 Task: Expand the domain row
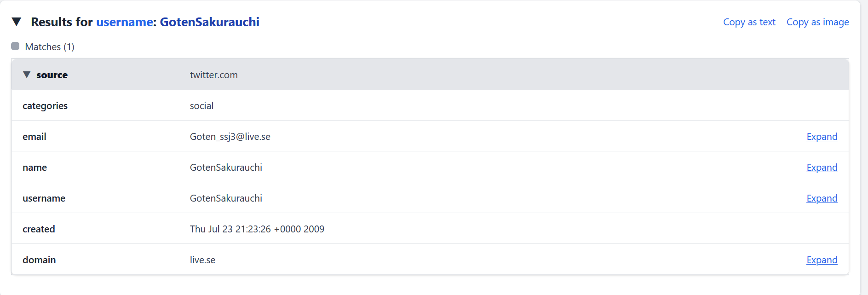point(822,260)
